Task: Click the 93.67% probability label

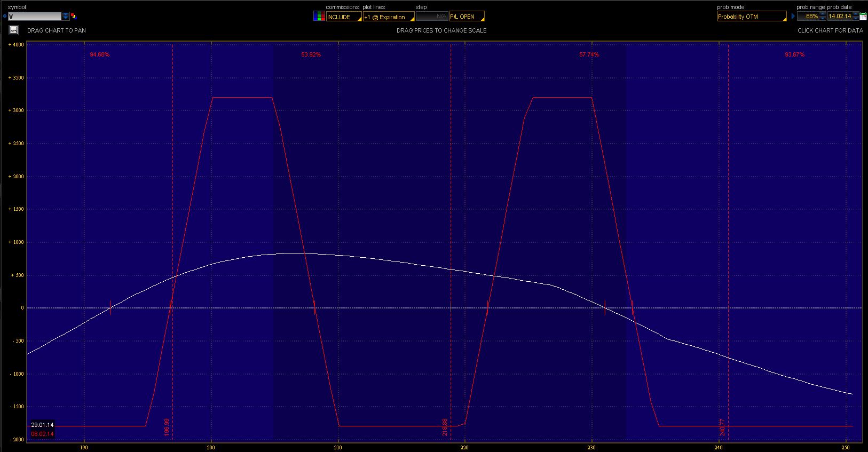Action: [794, 54]
